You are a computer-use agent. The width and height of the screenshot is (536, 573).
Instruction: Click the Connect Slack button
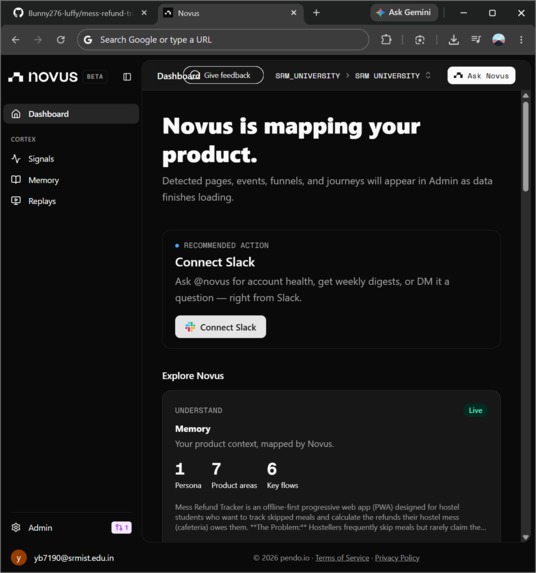220,327
